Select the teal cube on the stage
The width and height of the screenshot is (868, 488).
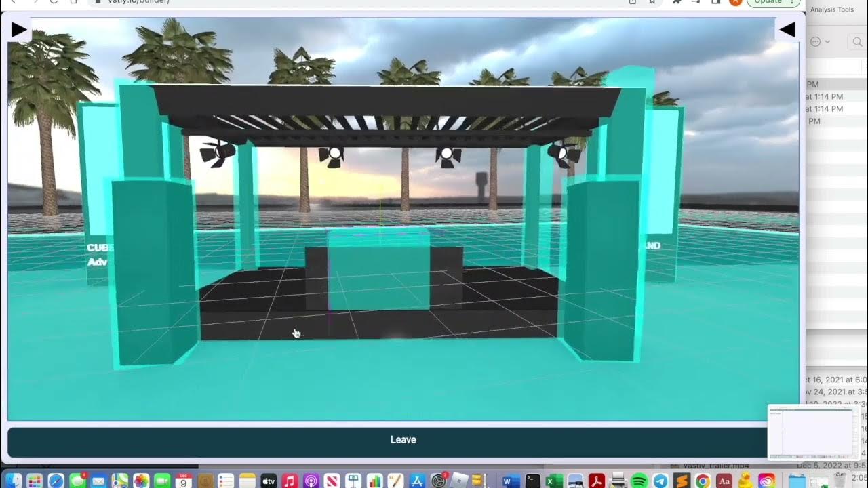click(378, 269)
